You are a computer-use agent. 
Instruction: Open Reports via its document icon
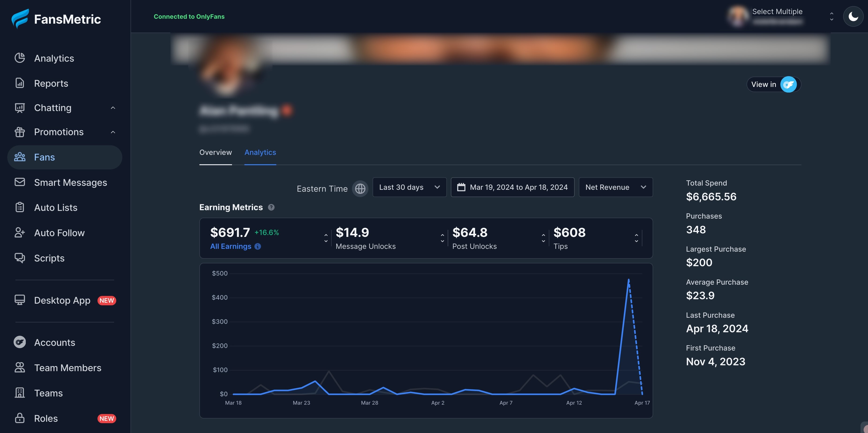19,83
